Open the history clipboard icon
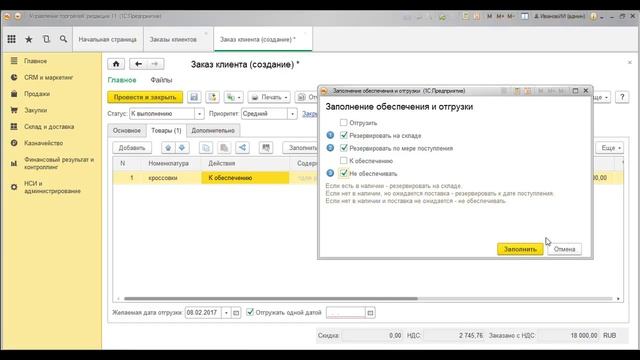The width and height of the screenshot is (640, 360). coord(46,39)
